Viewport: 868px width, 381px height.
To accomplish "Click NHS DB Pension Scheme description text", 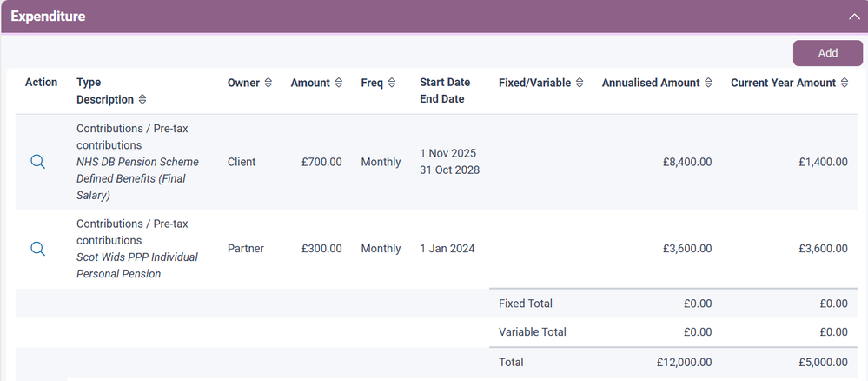I will (137, 162).
